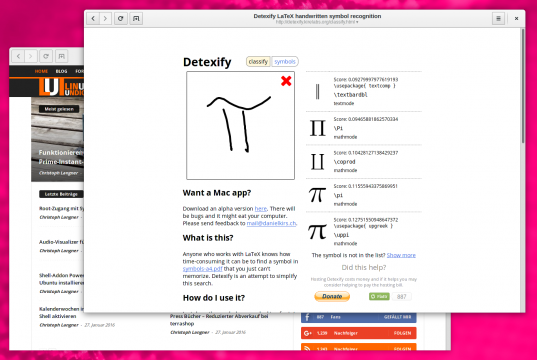This screenshot has height=360, width=537.
Task: Open the symbols-a4.pdf link
Action: click(202, 269)
